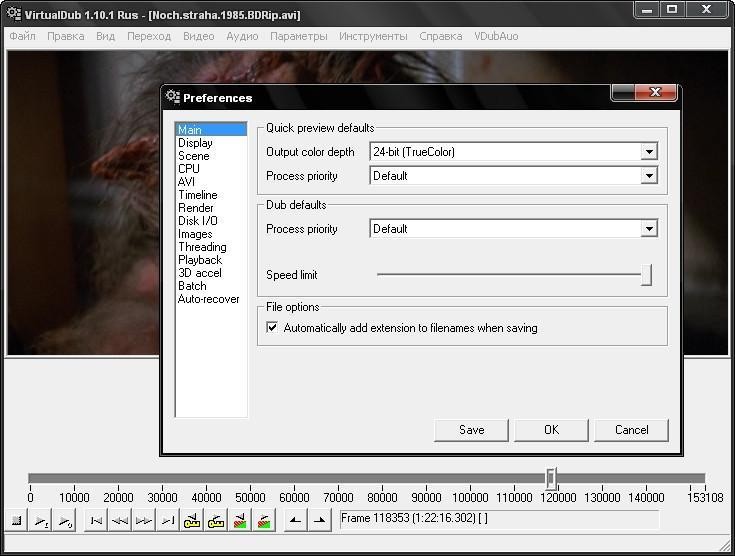This screenshot has height=556, width=735.
Task: Open Dub defaults Process priority dropdown
Action: 649,229
